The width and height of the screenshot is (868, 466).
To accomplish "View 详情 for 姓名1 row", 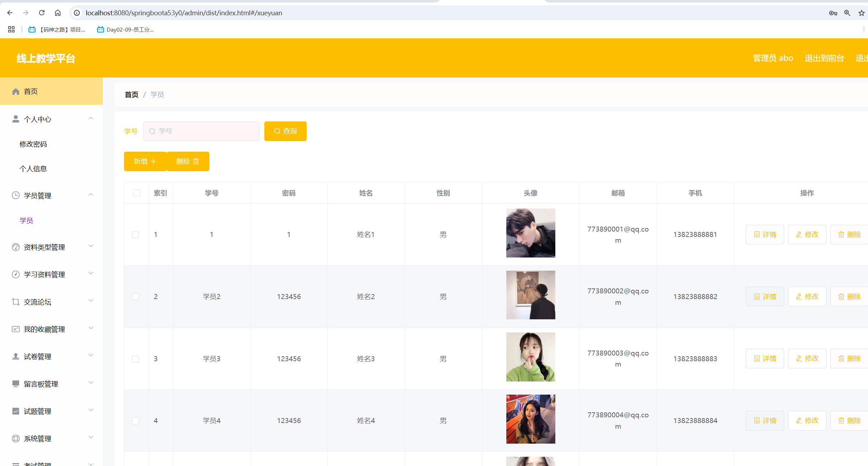I will [765, 234].
